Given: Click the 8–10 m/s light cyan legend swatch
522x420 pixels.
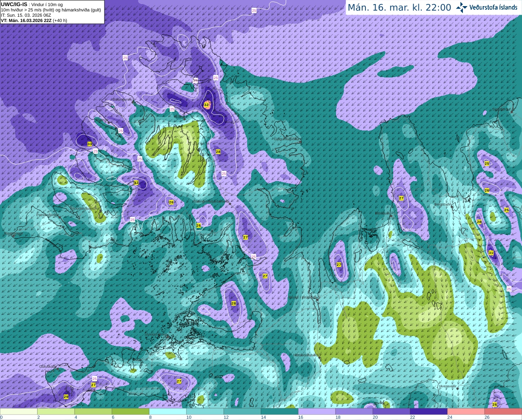Looking at the screenshot, I should (x=168, y=411).
